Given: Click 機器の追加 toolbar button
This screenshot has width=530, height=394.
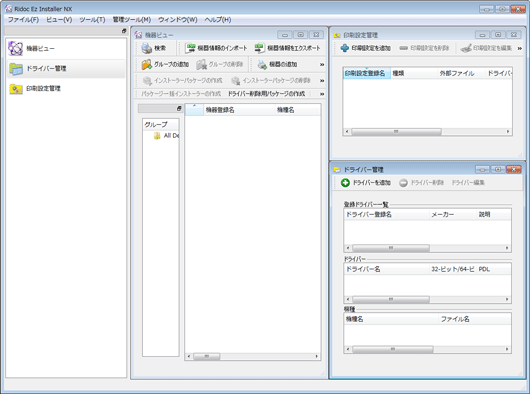Looking at the screenshot, I should 278,64.
